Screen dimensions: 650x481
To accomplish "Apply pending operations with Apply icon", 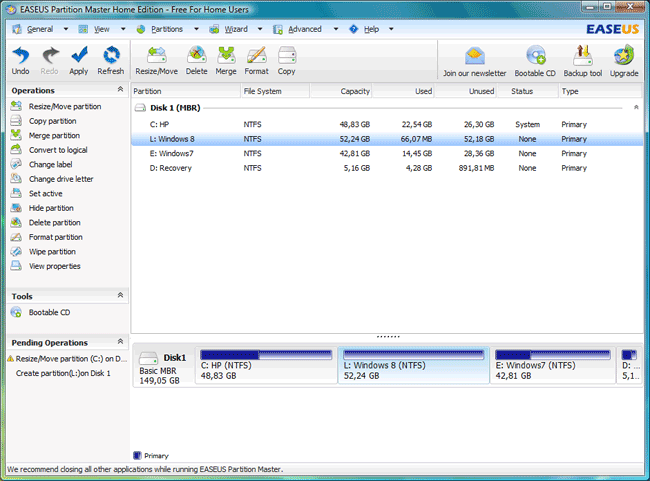I will coord(78,59).
